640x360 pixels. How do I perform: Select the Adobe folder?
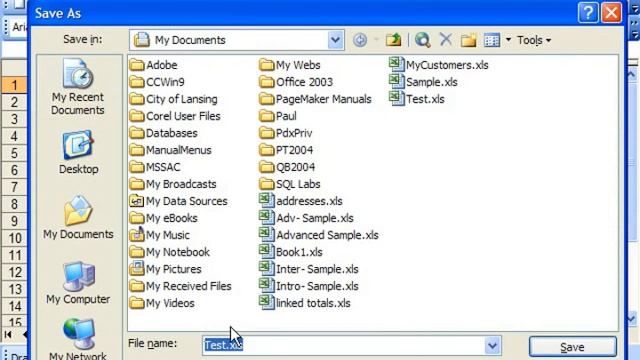pos(153,65)
